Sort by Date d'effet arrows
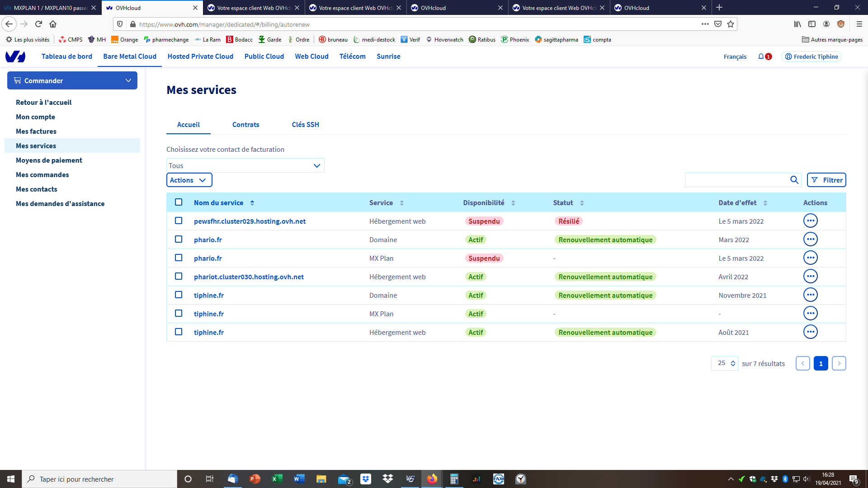 765,203
